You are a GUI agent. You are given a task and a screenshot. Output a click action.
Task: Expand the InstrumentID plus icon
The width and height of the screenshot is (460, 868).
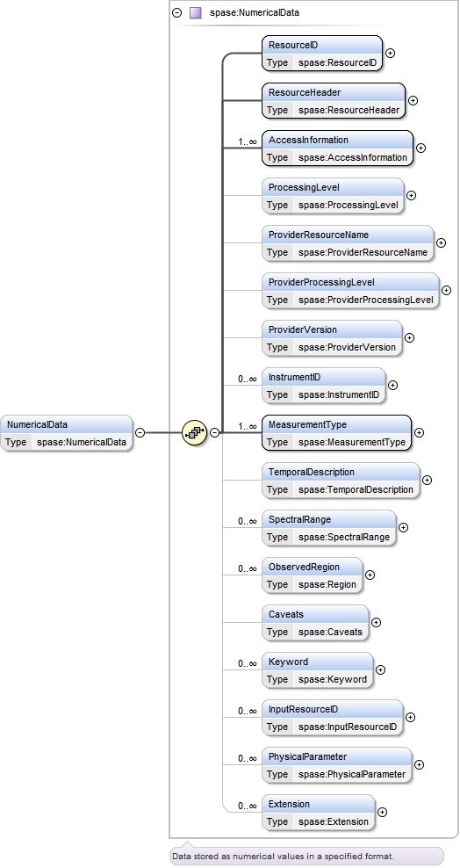click(392, 385)
